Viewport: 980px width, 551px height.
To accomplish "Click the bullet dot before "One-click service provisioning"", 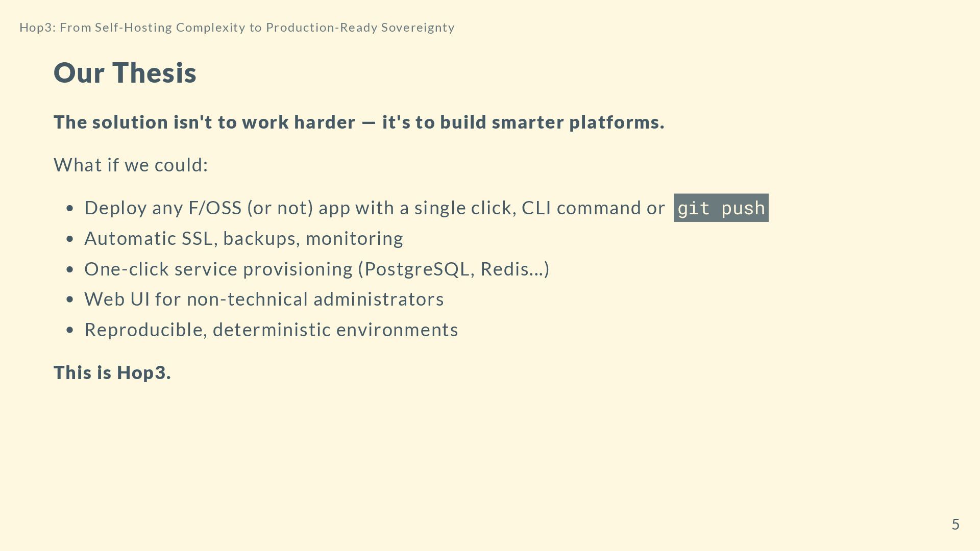I will (x=70, y=270).
